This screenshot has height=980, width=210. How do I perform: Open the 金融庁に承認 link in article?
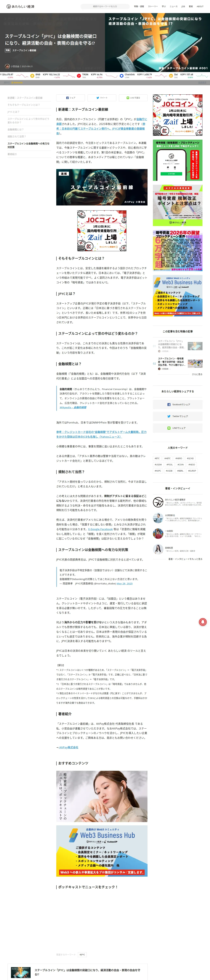pos(141,119)
